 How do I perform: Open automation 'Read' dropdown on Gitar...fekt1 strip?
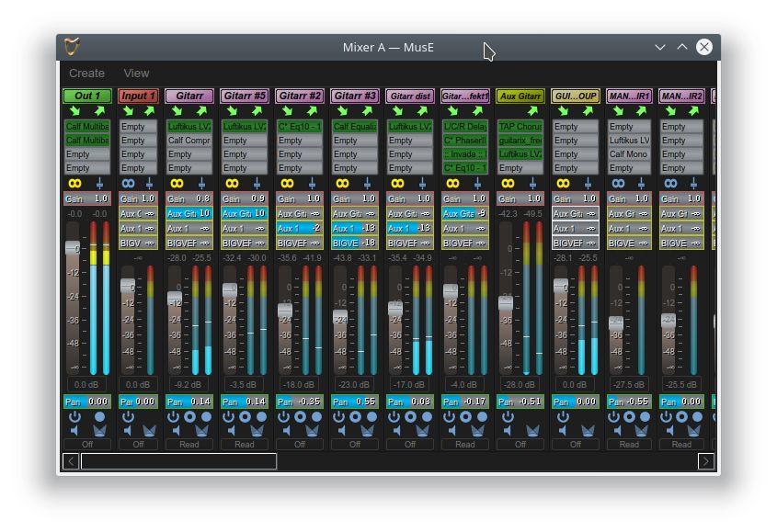point(465,444)
